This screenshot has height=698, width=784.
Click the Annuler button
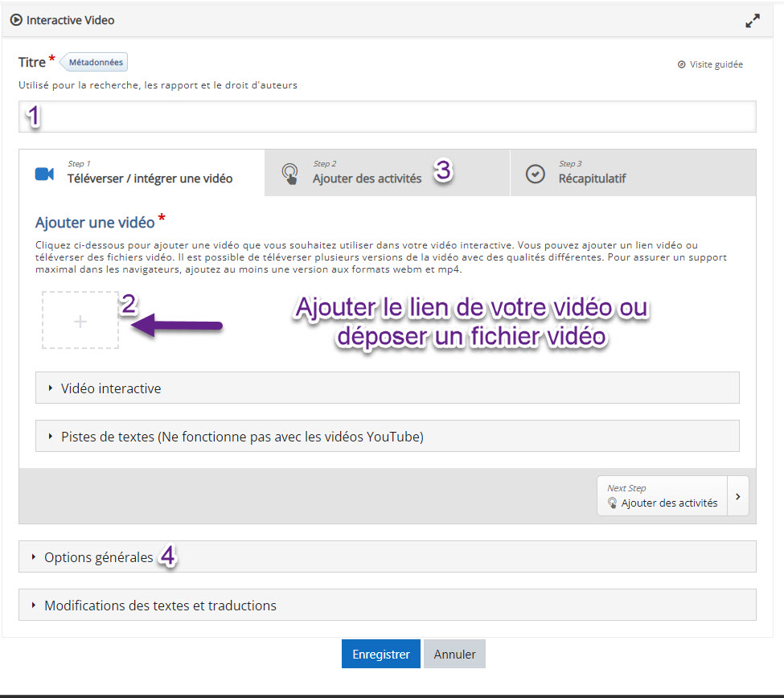coord(454,654)
